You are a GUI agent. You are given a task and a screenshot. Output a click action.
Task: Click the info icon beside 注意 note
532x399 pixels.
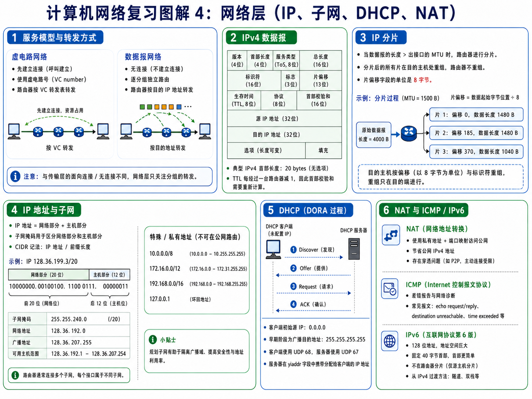pos(15,176)
